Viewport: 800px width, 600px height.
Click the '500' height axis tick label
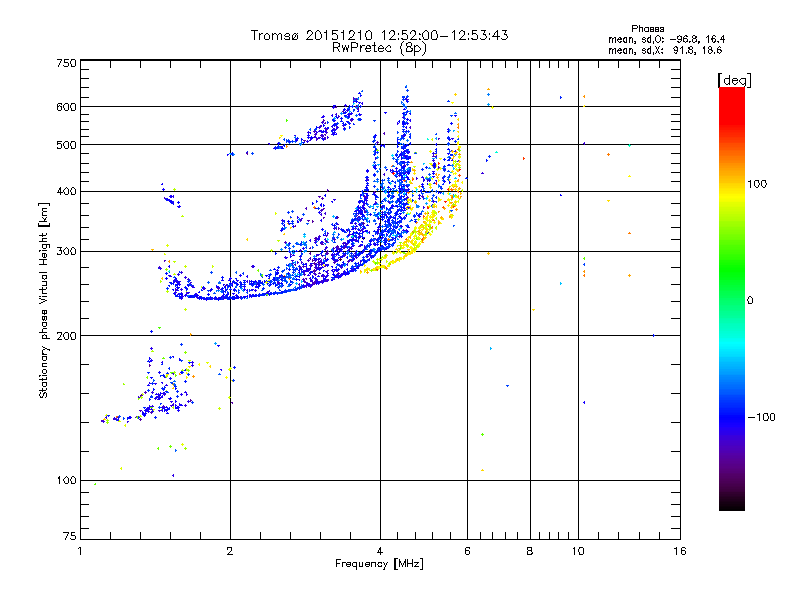[x=67, y=145]
